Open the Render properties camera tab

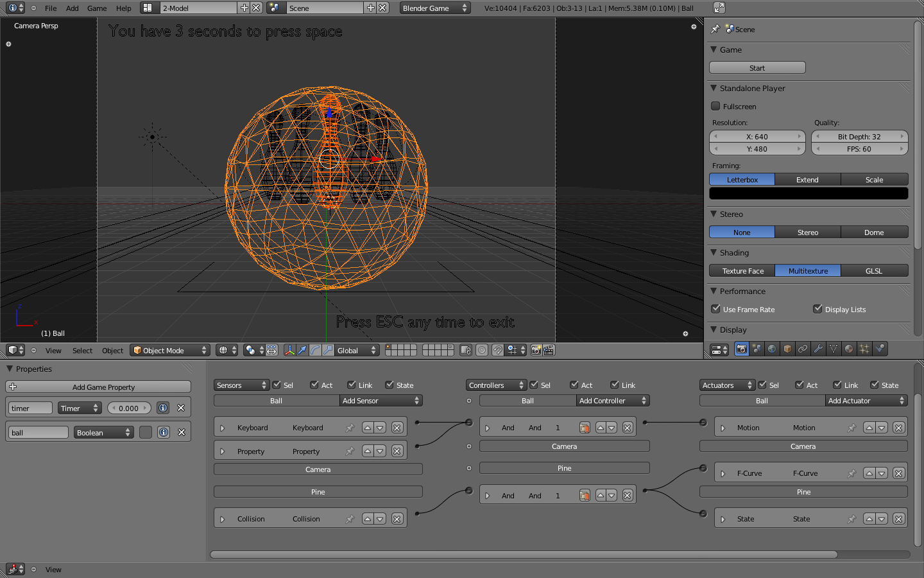coord(741,349)
